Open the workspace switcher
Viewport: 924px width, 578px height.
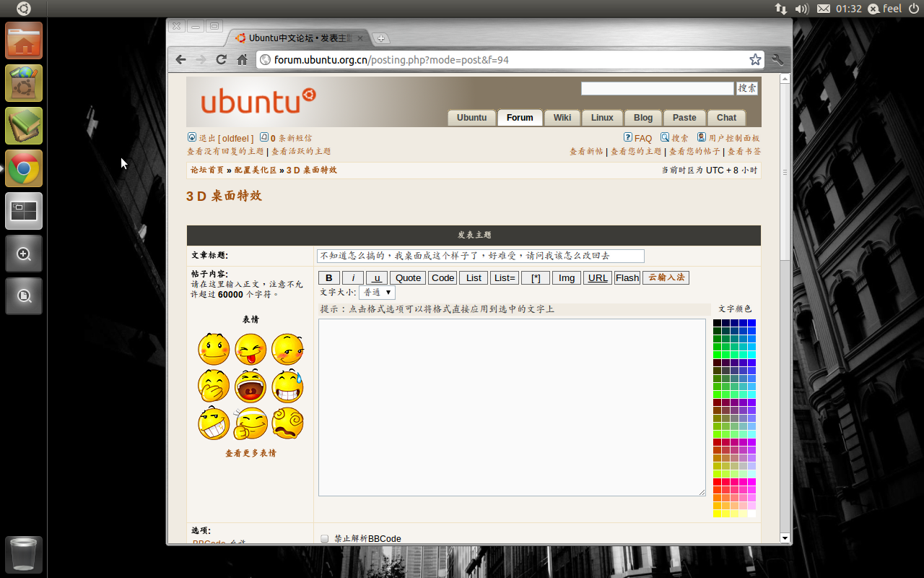(24, 211)
